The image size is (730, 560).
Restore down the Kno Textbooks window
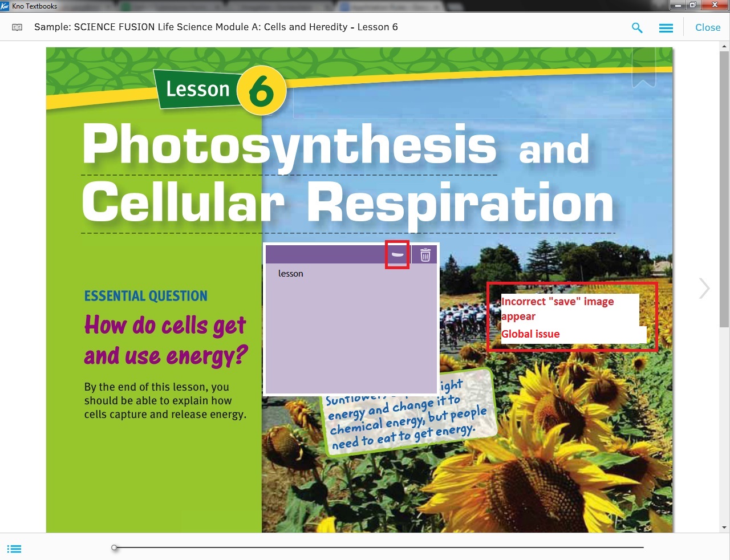[x=692, y=5]
